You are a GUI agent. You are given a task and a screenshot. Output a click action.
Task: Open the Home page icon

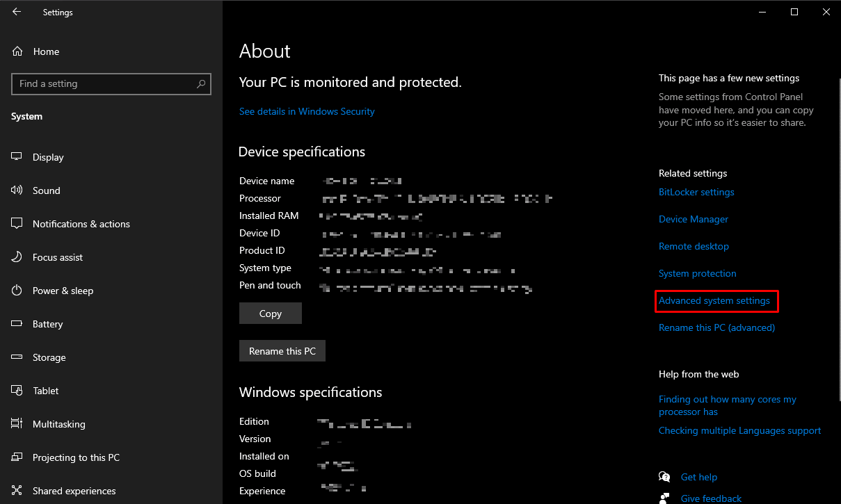click(x=17, y=51)
